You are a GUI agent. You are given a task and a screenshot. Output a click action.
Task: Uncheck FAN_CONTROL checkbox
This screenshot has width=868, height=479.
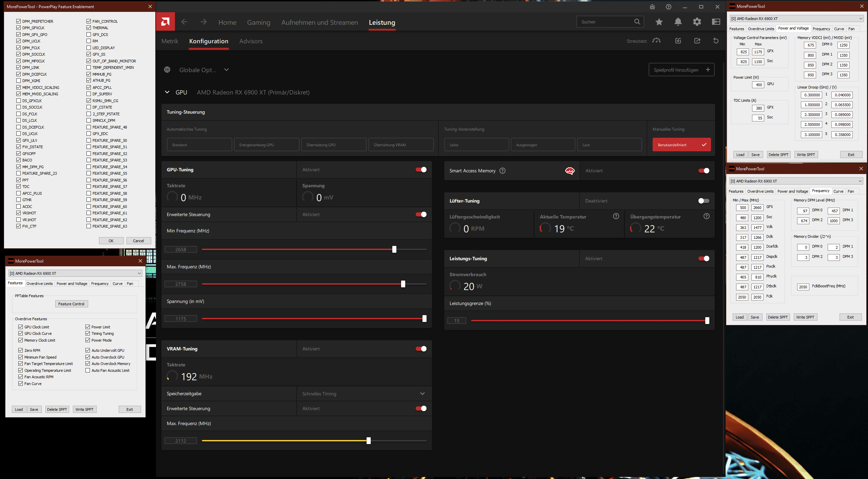click(89, 21)
